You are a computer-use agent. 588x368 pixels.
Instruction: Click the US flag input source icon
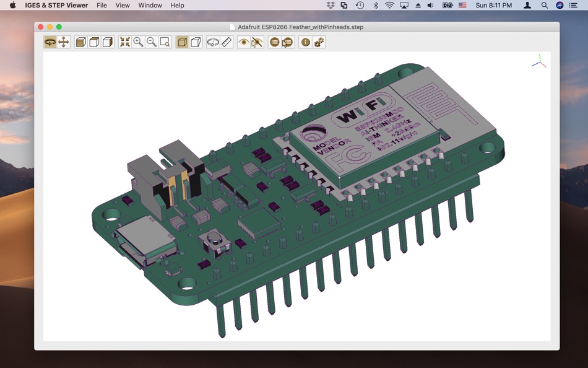[462, 5]
